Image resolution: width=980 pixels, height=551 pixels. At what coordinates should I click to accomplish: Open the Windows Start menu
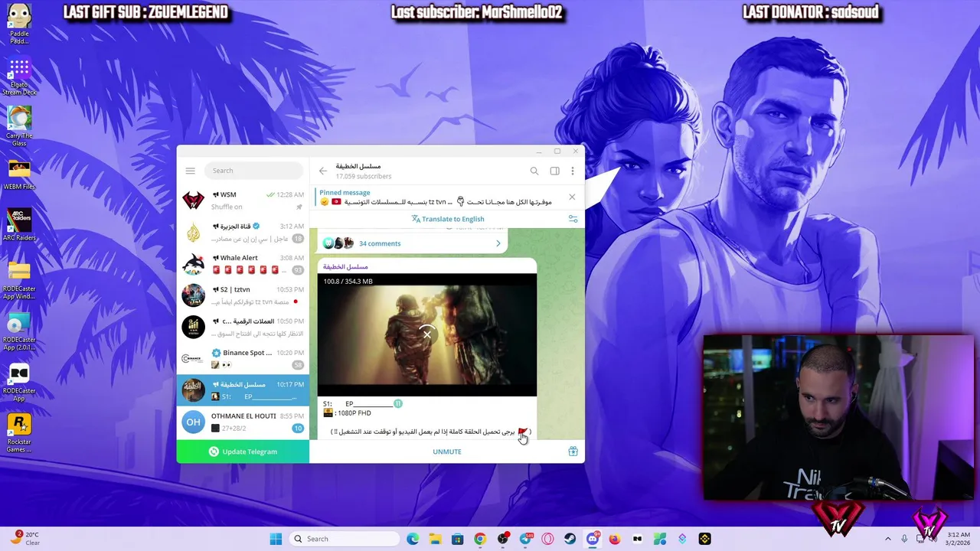[x=276, y=539]
